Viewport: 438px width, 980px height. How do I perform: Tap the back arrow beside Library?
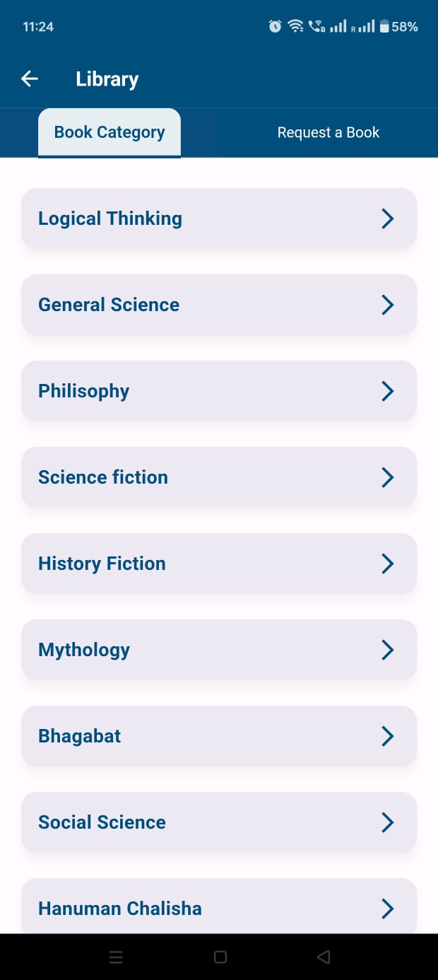30,78
